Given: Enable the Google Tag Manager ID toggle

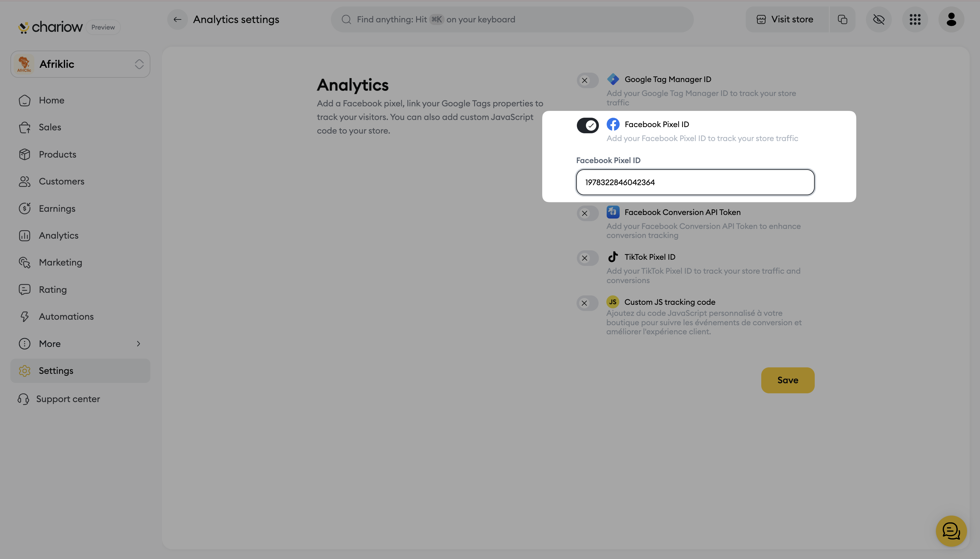Looking at the screenshot, I should coord(588,81).
